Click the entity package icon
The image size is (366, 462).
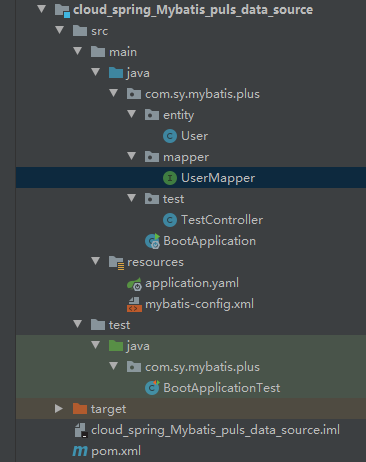pos(152,115)
